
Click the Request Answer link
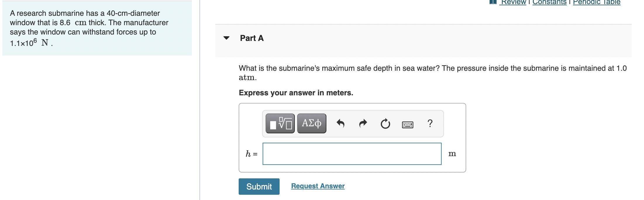tap(318, 186)
